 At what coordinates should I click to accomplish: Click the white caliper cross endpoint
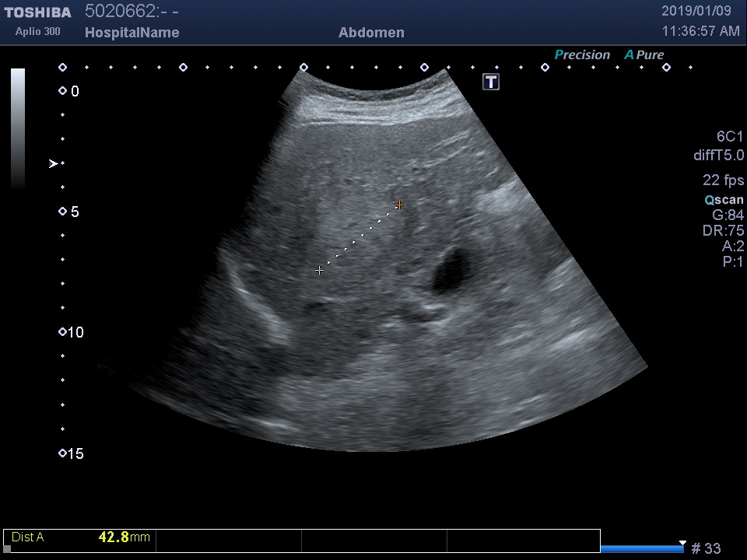pyautogui.click(x=319, y=270)
